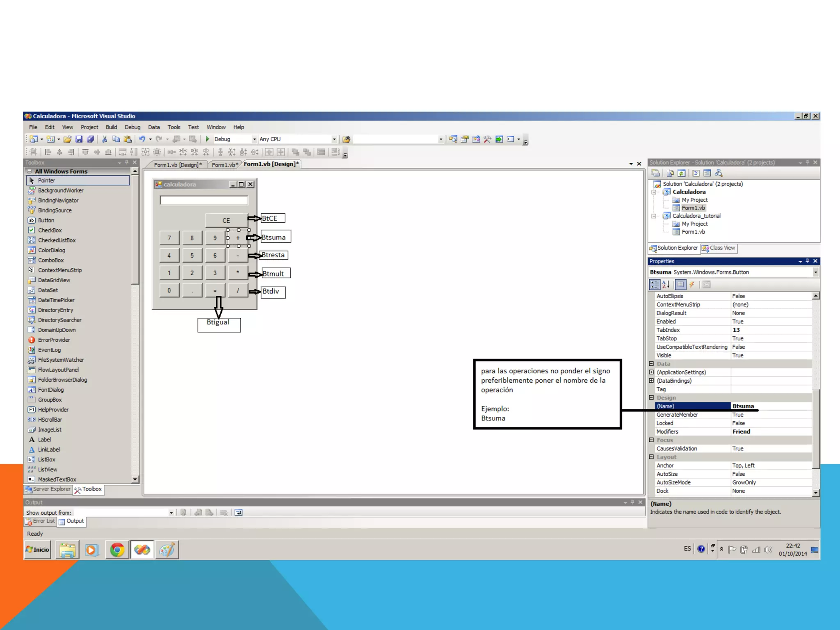Open Btsuma object selector dropdown in Properties

click(815, 272)
